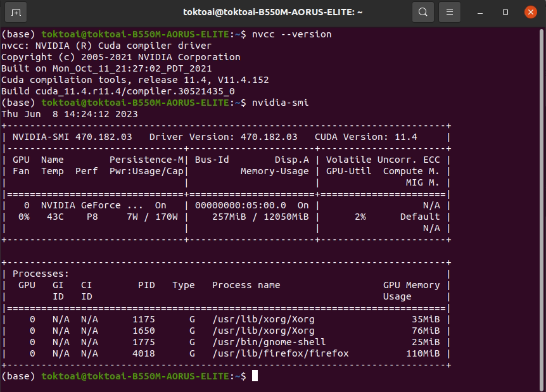Select the nvcc --version command text

(293, 34)
